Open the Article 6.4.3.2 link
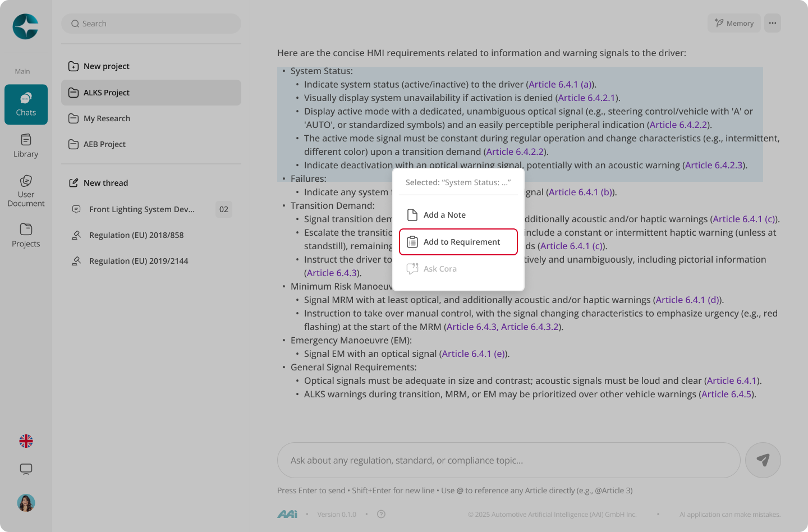The height and width of the screenshot is (532, 808). coord(530,327)
